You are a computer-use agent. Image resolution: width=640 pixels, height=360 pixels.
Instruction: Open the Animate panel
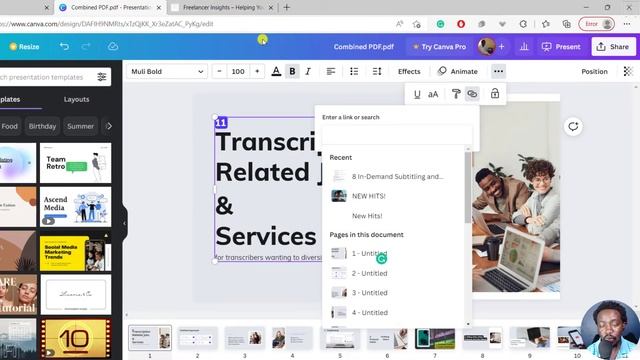(457, 71)
